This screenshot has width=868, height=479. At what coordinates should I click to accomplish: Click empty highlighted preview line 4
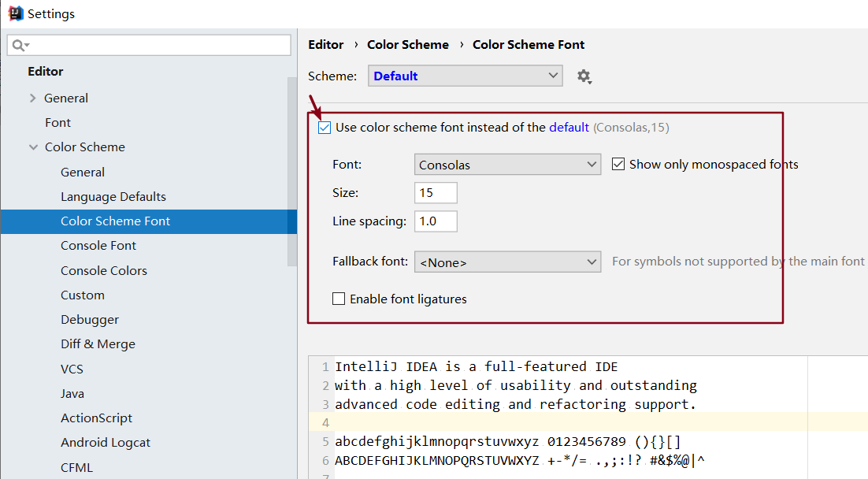tap(588, 422)
